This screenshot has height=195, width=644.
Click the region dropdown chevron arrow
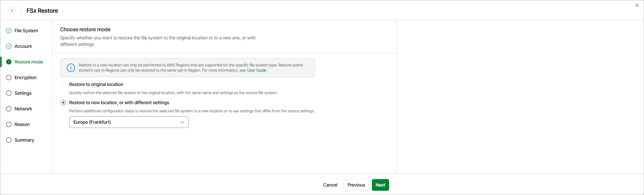182,122
